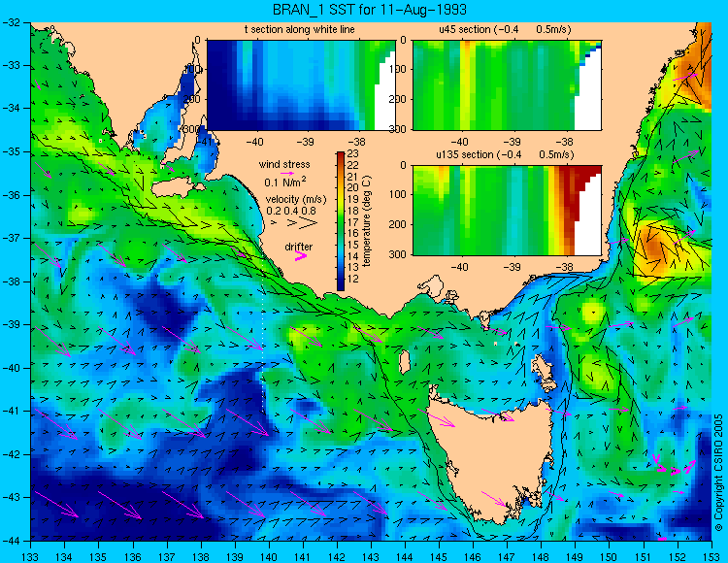This screenshot has width=728, height=563.
Task: Click the magenta drifter legend marker
Action: 301,255
